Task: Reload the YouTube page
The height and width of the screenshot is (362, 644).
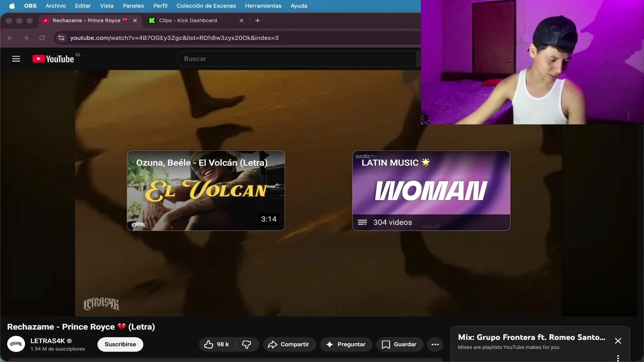Action: coord(42,38)
